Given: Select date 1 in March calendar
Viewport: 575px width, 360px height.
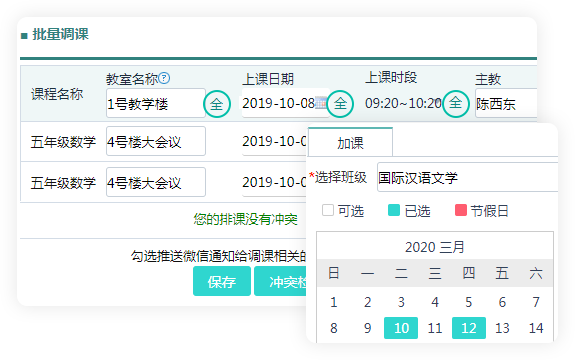Looking at the screenshot, I should pos(333,302).
